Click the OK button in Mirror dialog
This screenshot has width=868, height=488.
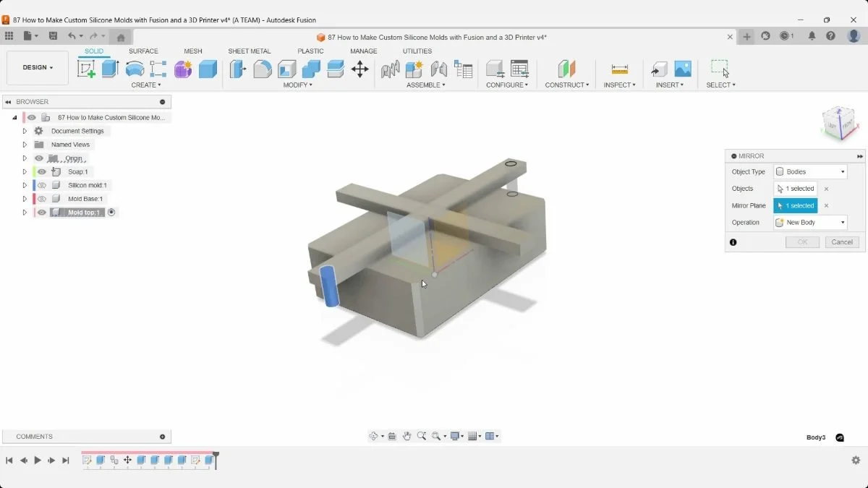[802, 242]
